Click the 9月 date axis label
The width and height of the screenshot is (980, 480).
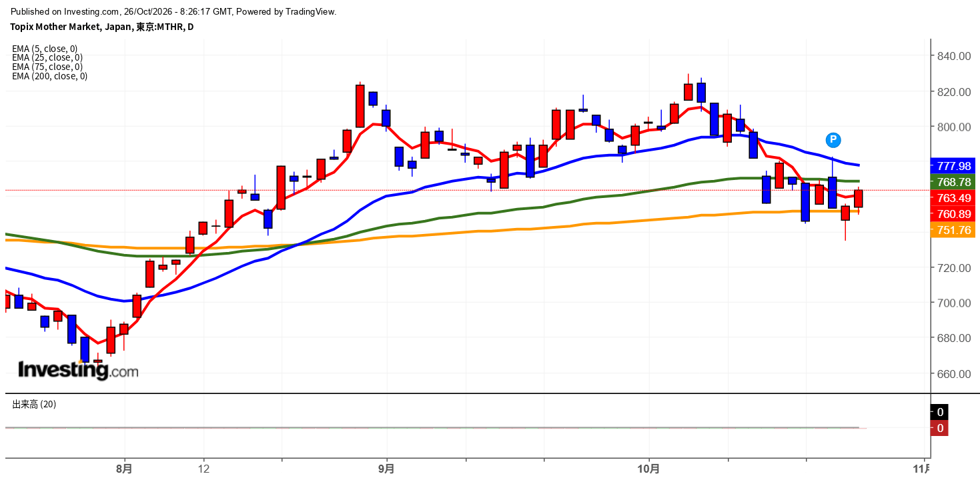[386, 469]
